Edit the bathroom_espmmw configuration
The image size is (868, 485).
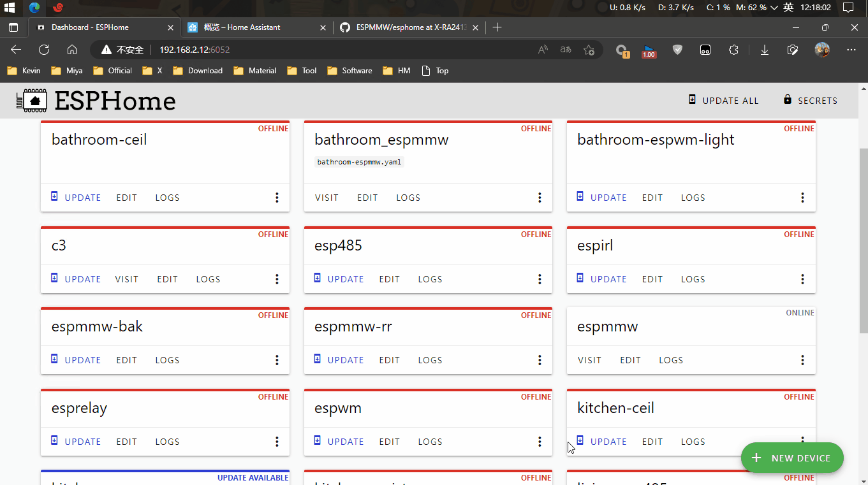coord(367,198)
